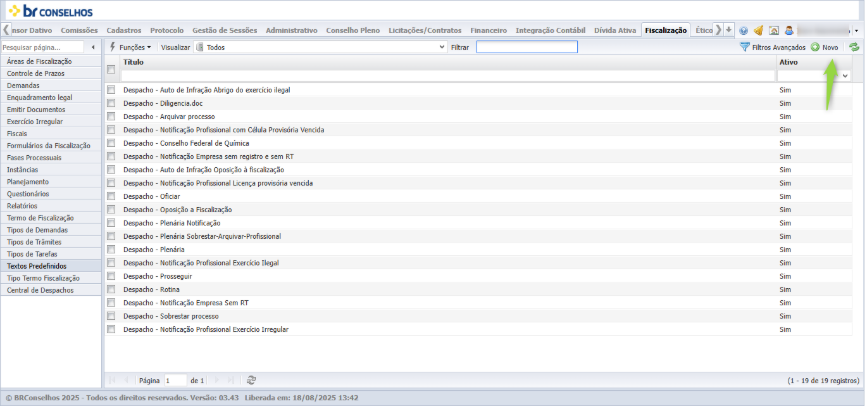865x406 pixels.
Task: Open Filtros Avançados
Action: pos(772,47)
